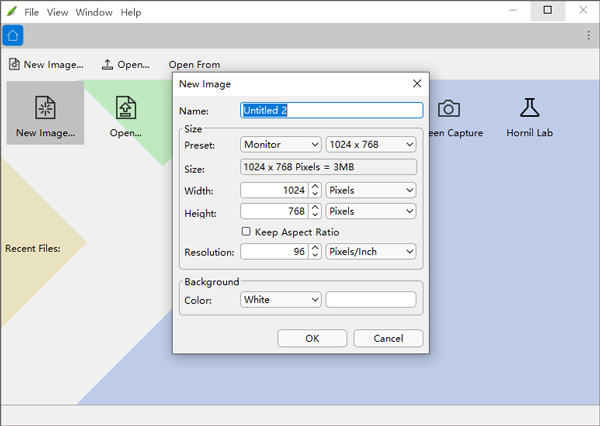
Task: Expand the Pixels/Inch resolution unit dropdown
Action: pyautogui.click(x=370, y=252)
